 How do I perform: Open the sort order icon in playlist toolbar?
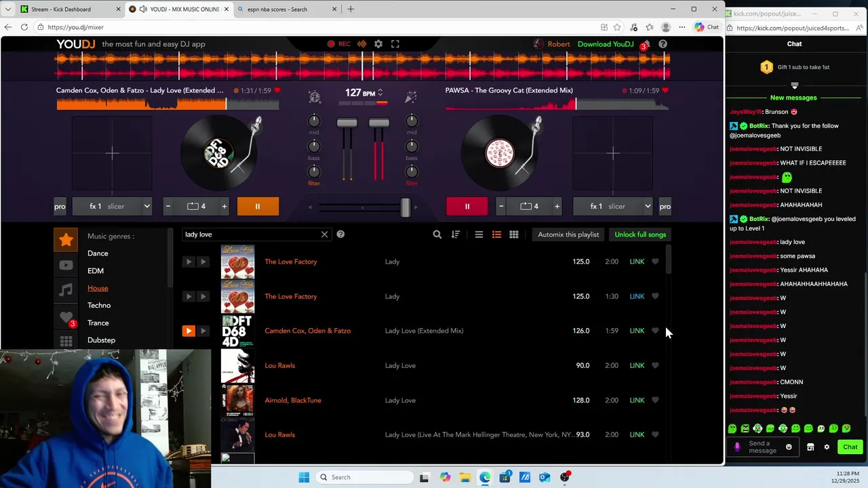click(456, 235)
